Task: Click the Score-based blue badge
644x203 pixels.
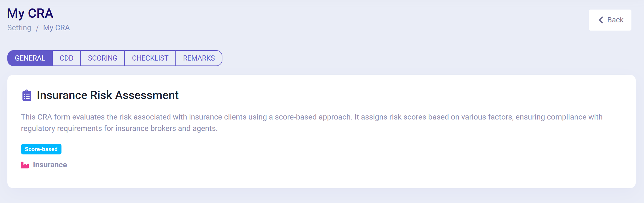Action: click(41, 149)
